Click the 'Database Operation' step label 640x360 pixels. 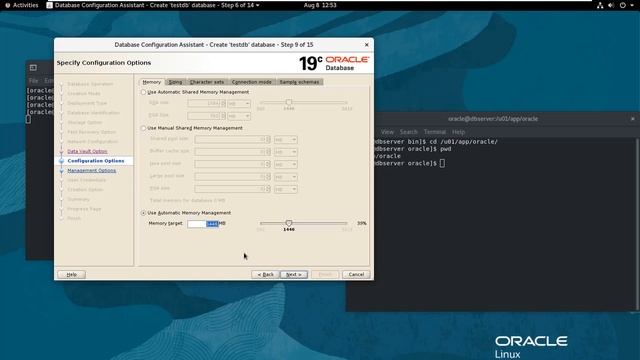click(90, 84)
